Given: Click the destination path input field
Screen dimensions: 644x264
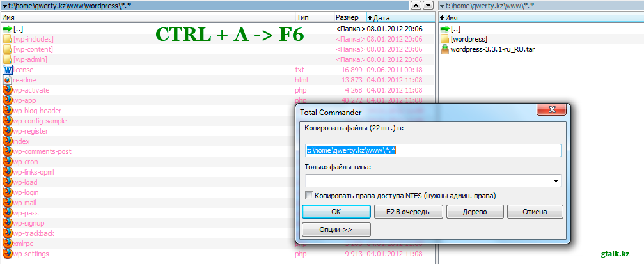Looking at the screenshot, I should tap(434, 150).
